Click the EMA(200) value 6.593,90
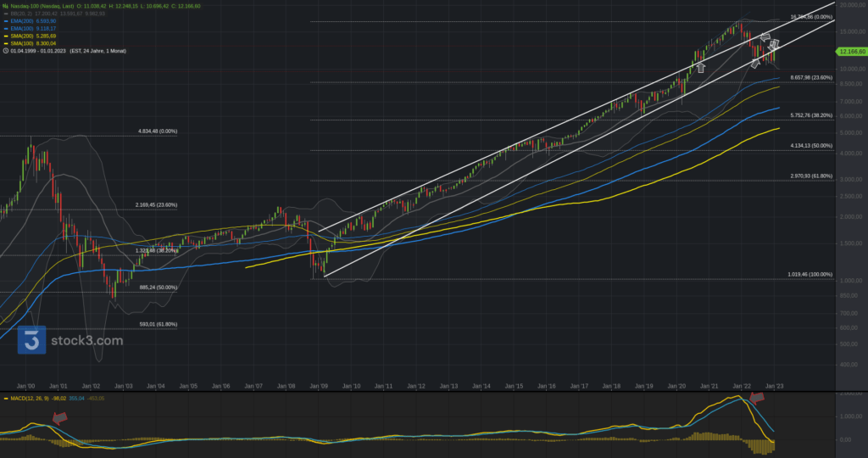 [46, 21]
